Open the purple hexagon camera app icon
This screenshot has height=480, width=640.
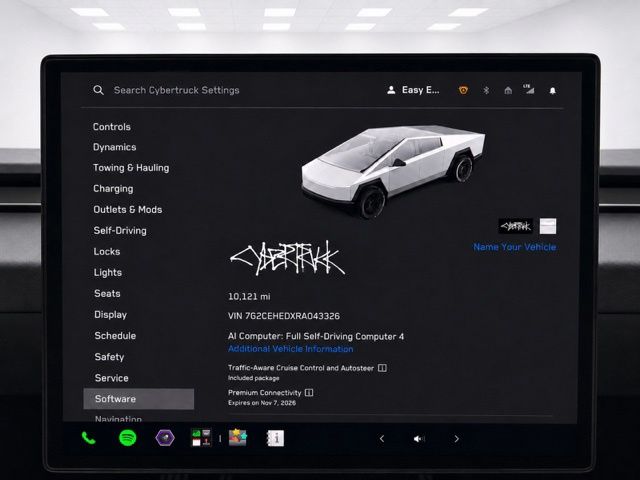click(x=165, y=438)
